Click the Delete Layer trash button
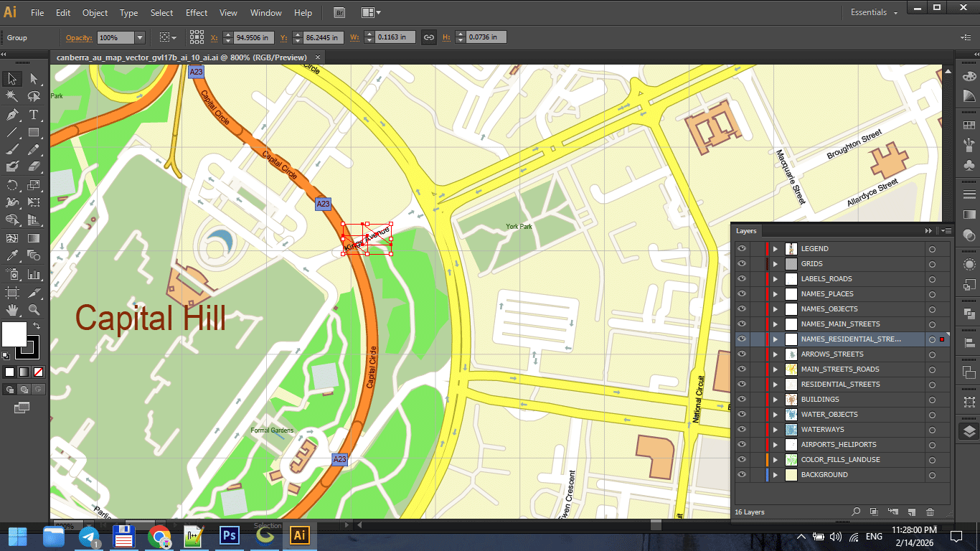The image size is (980, 551). [930, 512]
